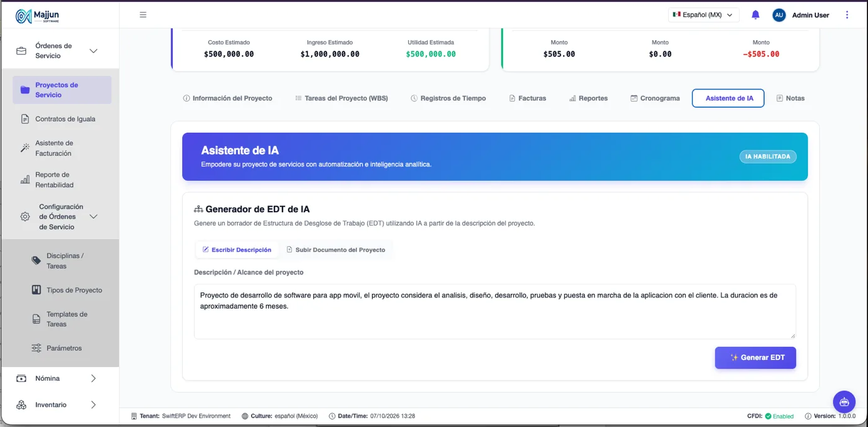
Task: Click the Parámetros sliders icon
Action: tap(36, 348)
